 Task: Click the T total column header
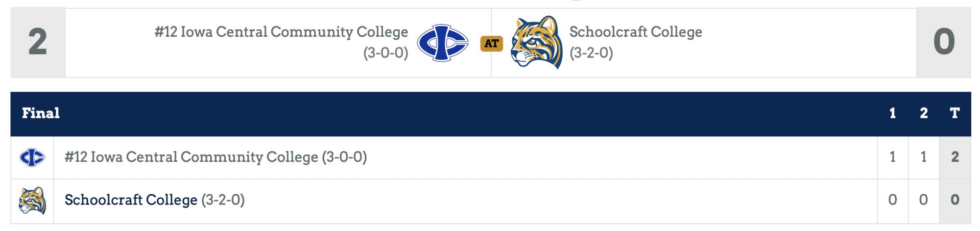pos(955,113)
